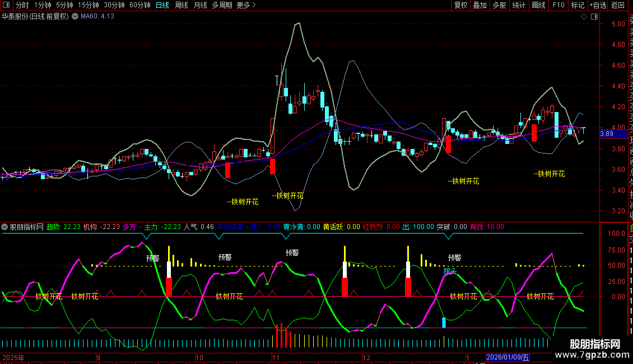Expand the 股朋指标网 indicator dropdown arrow

pyautogui.click(x=4, y=227)
